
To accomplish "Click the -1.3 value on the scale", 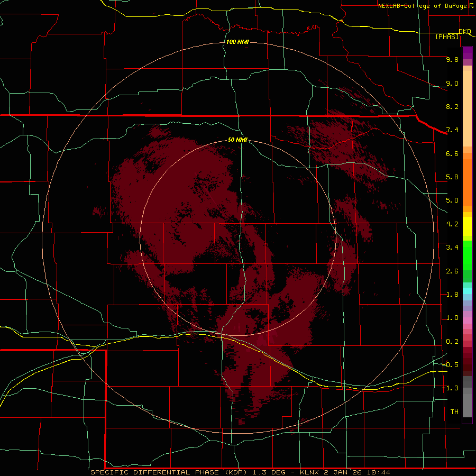I will [x=450, y=388].
